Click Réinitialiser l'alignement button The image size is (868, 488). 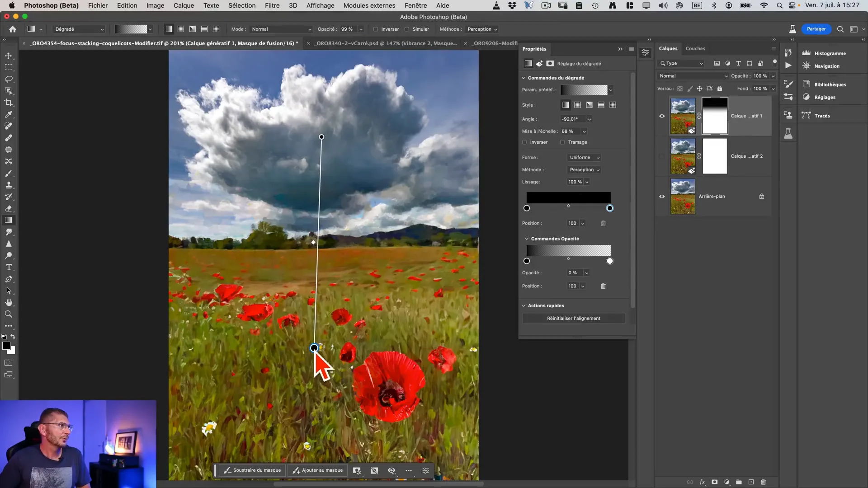pos(574,318)
